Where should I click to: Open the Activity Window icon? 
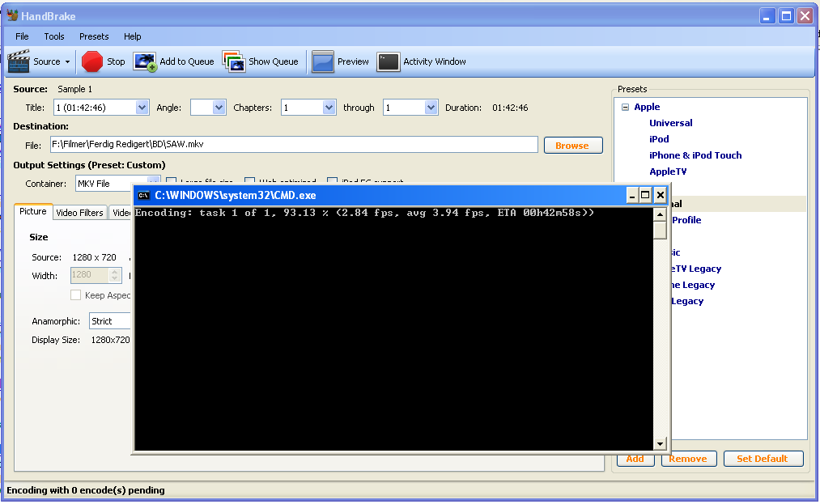click(388, 61)
